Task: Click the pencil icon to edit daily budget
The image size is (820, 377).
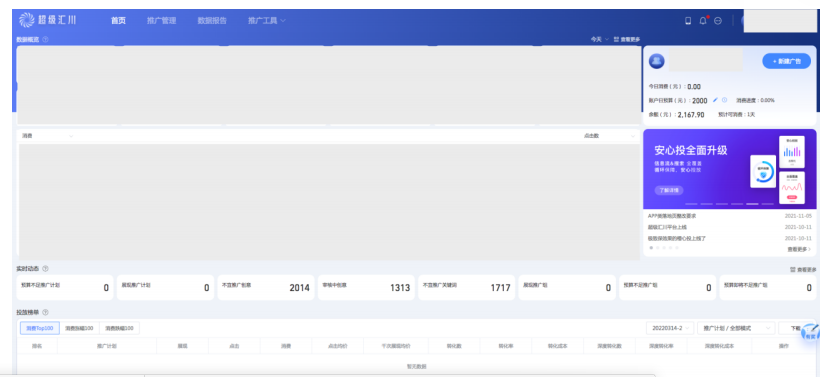Action: pyautogui.click(x=715, y=100)
